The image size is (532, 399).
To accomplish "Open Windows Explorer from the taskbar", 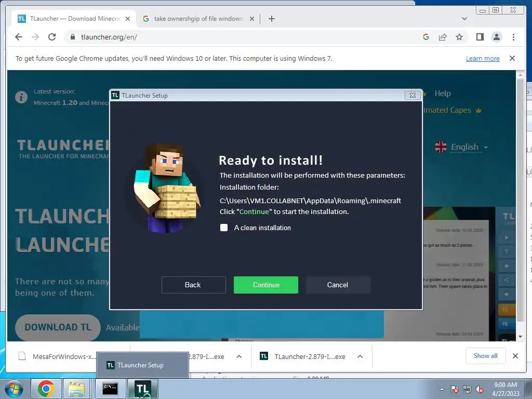I will pyautogui.click(x=77, y=389).
